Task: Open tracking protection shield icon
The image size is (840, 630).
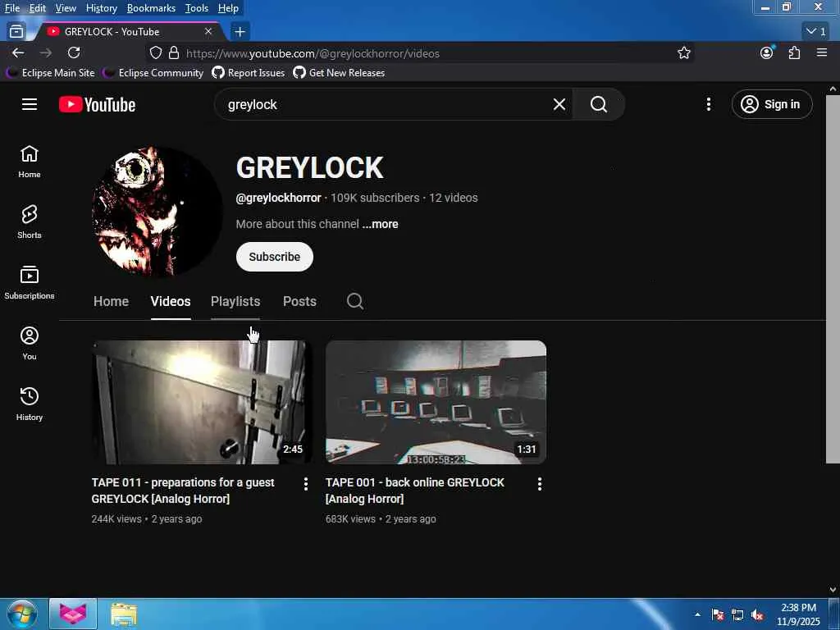Action: (155, 53)
